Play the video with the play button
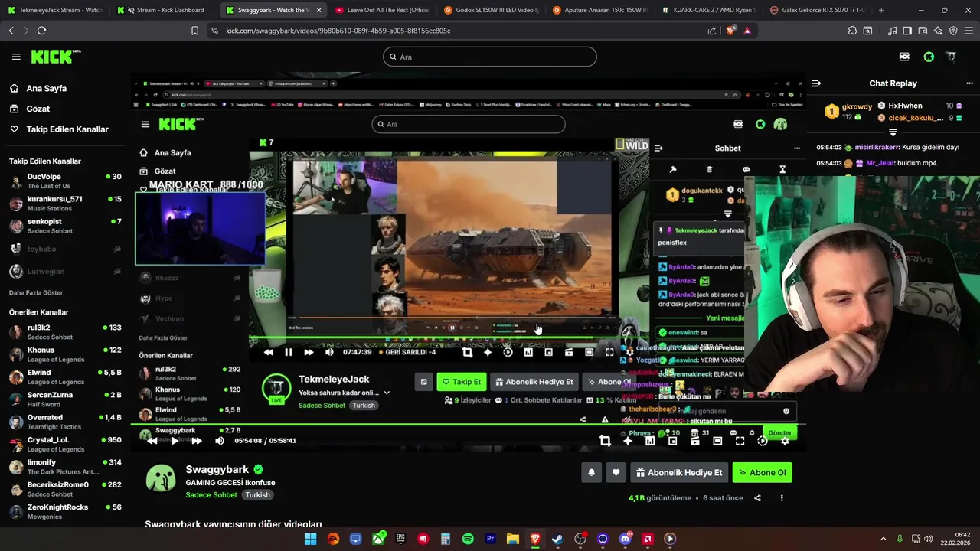This screenshot has width=980, height=551. (175, 441)
